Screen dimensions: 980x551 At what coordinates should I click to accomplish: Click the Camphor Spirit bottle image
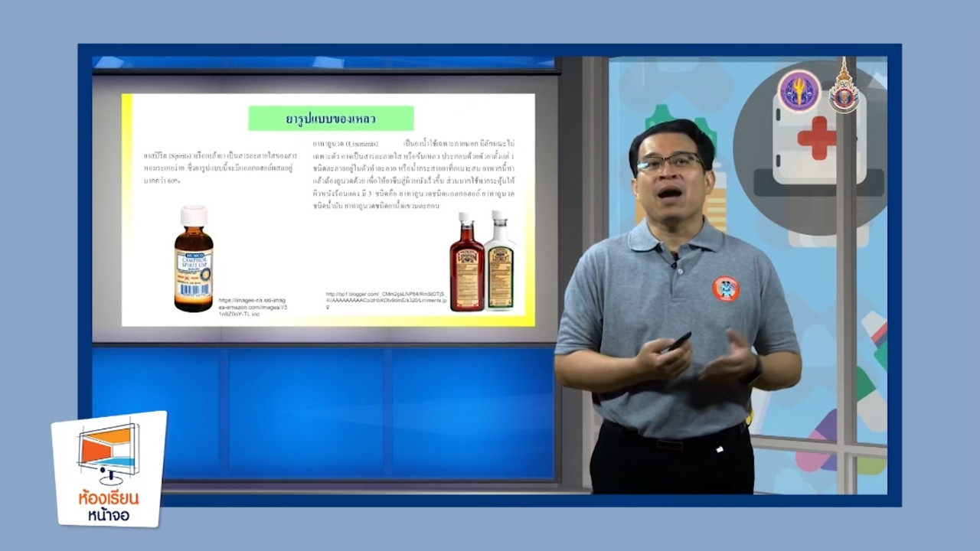(193, 259)
